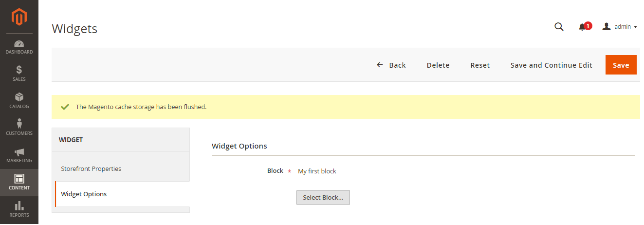
Task: Click the Select Block... button
Action: click(x=323, y=197)
